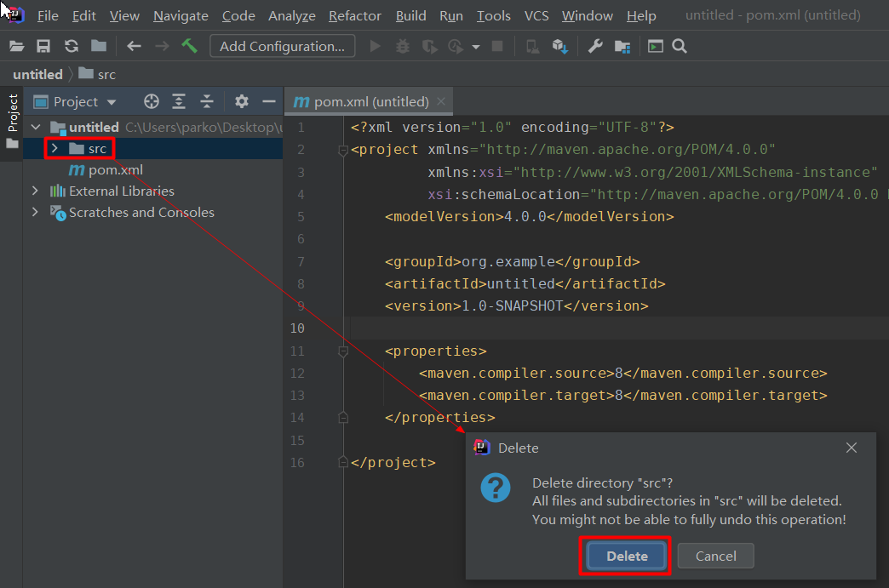
Task: Hide Project panel minus icon
Action: tap(269, 101)
